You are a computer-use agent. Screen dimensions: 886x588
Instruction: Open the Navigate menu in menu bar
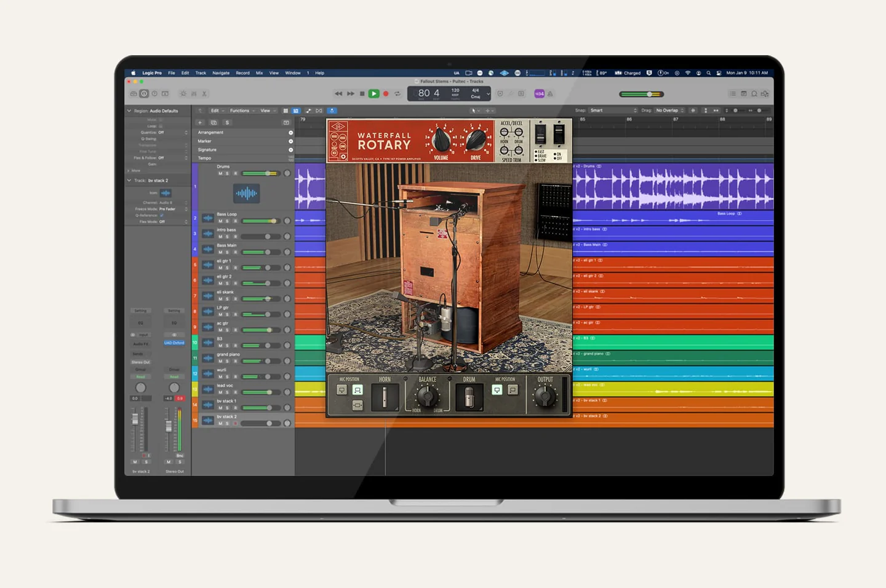coord(221,73)
